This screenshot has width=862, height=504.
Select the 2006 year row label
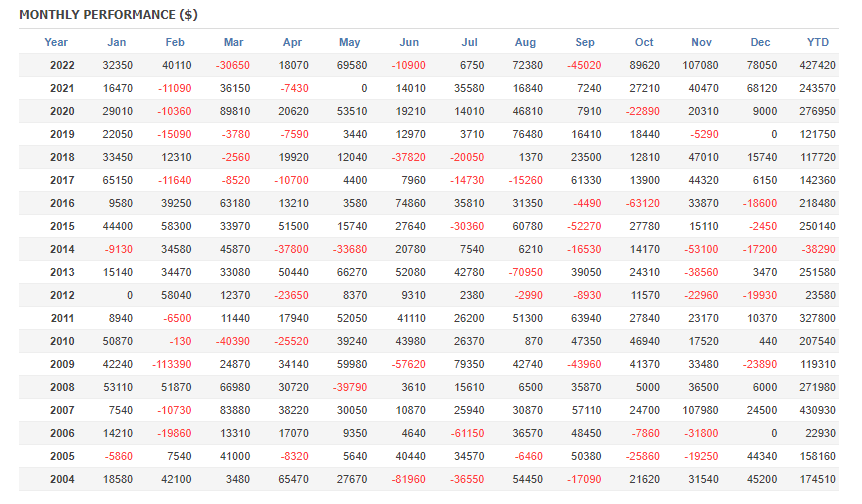(62, 434)
